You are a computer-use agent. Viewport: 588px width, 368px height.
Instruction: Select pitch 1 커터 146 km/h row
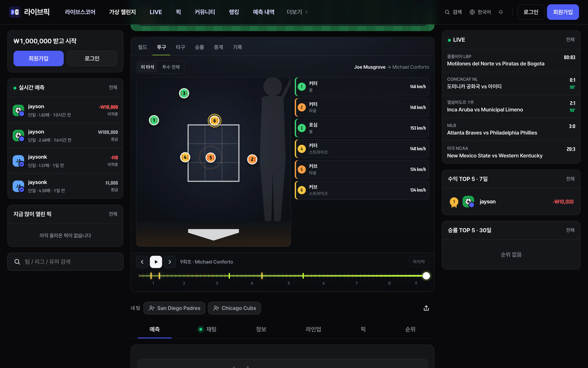(362, 87)
